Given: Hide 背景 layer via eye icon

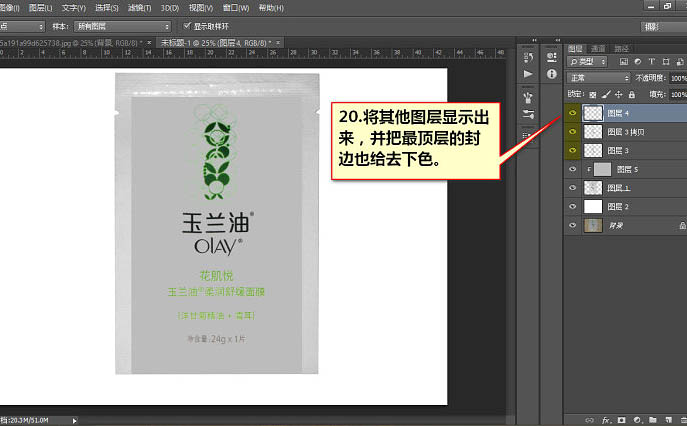Looking at the screenshot, I should [572, 225].
